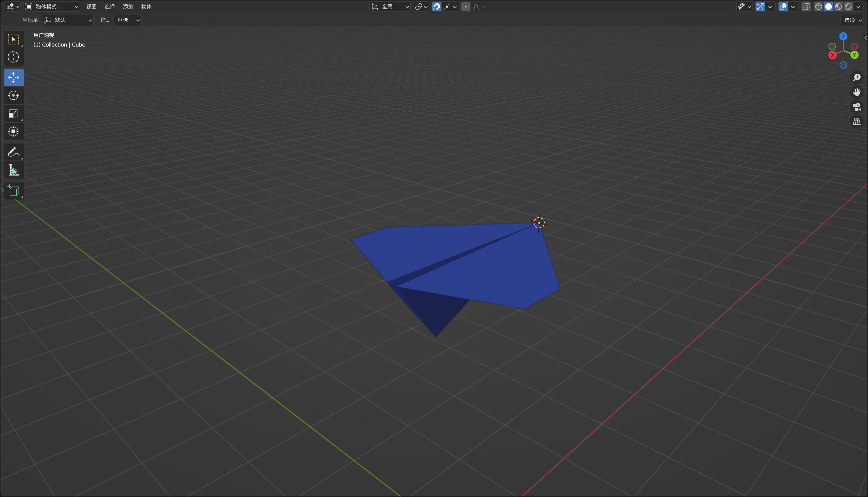Click the negative Z axis gizmo circle
The image size is (868, 497).
pos(843,65)
